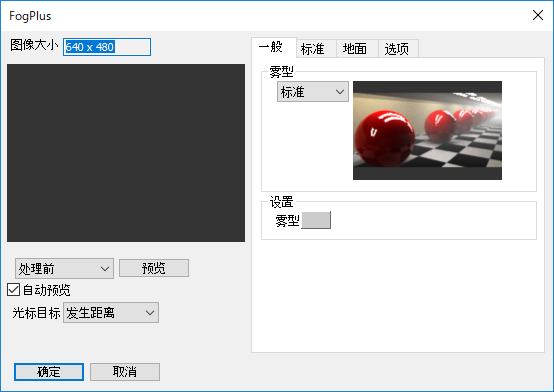Screen dimensions: 554x392
Task: Close the FogPlus dialog window
Action: (537, 15)
